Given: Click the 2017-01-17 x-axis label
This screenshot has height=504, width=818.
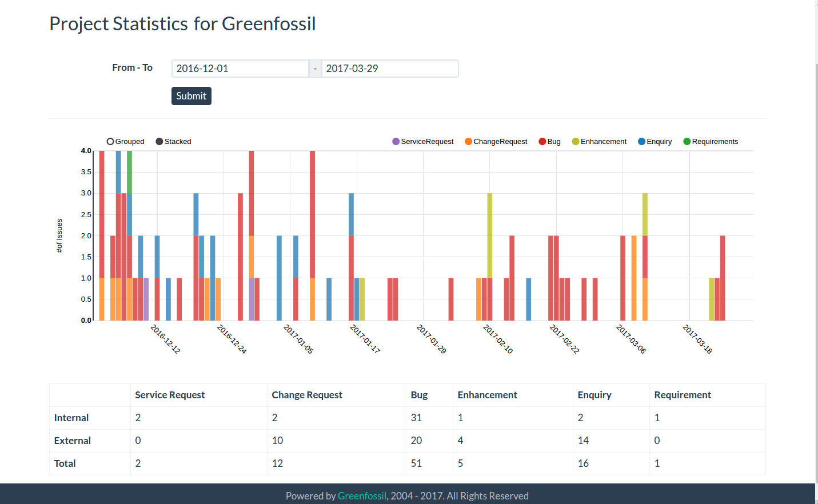Looking at the screenshot, I should click(x=365, y=339).
